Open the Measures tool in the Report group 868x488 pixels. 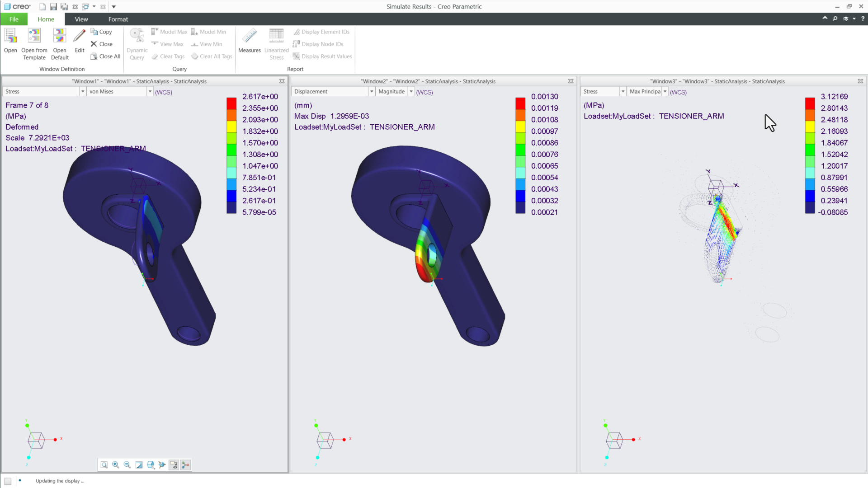249,42
